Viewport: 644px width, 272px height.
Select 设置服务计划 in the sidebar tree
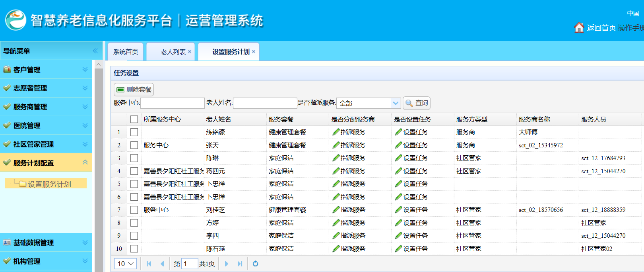click(x=49, y=184)
